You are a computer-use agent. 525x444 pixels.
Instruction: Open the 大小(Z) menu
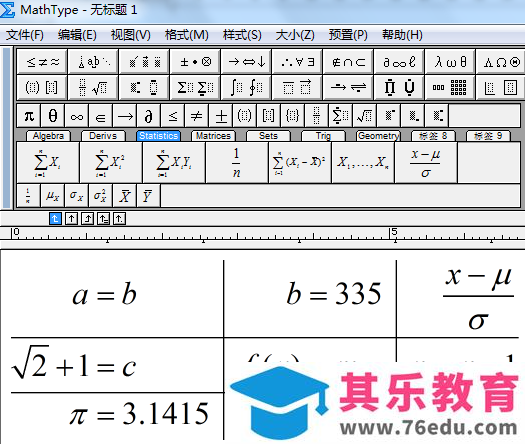pos(295,34)
